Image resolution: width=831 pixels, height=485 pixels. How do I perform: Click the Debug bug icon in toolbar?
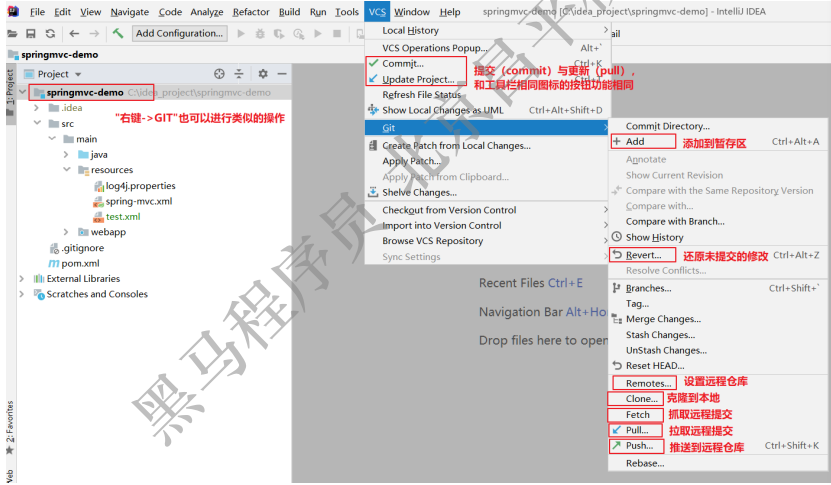260,34
